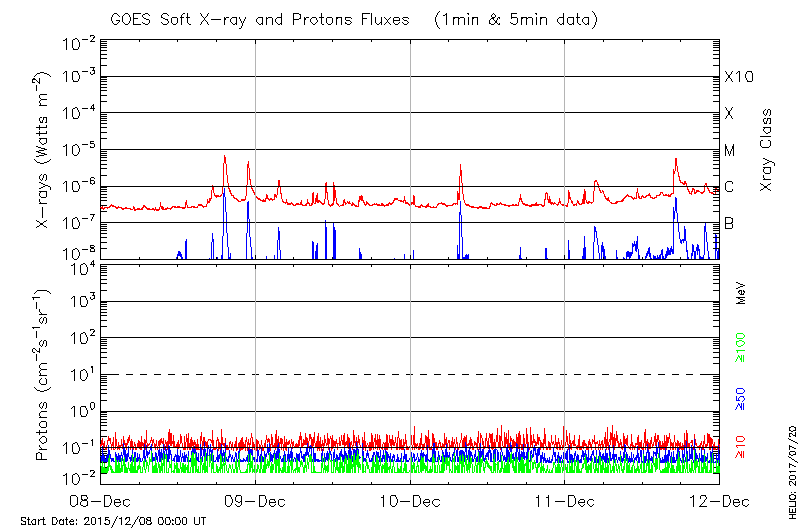Select the 12-Dec tick label
The image size is (800, 530).
click(x=719, y=500)
